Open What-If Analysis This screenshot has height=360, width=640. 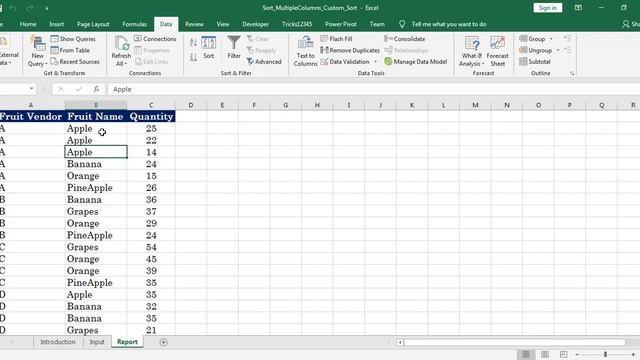pyautogui.click(x=471, y=51)
